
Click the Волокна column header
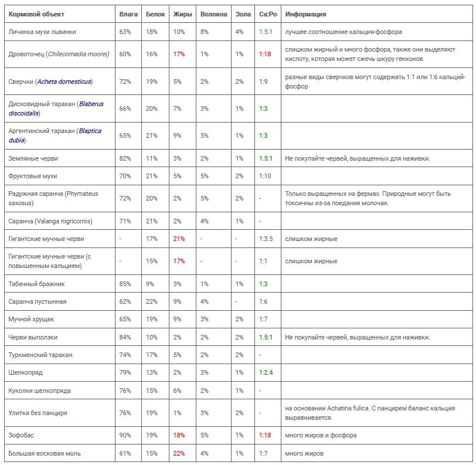[x=213, y=14]
